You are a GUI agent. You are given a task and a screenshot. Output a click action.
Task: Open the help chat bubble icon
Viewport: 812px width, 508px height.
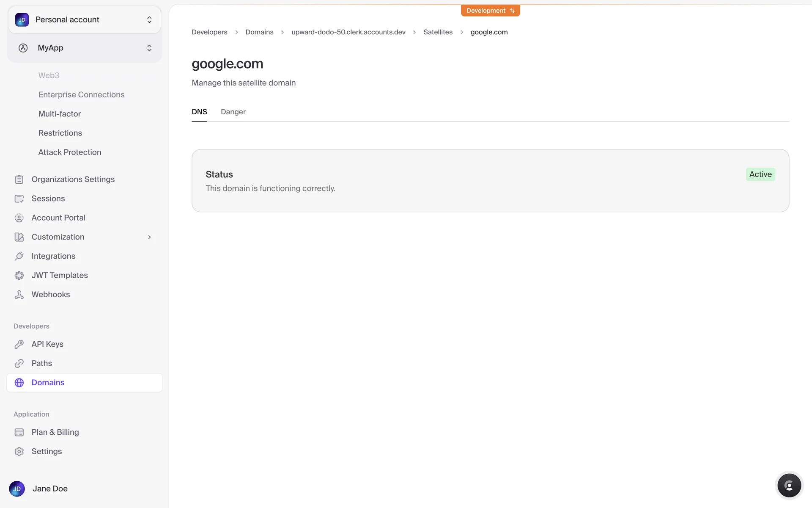pyautogui.click(x=789, y=486)
